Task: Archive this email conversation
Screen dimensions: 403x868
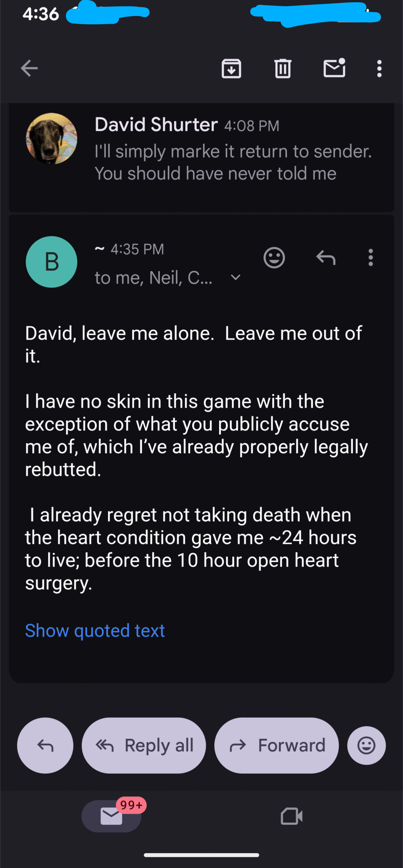Action: point(231,68)
